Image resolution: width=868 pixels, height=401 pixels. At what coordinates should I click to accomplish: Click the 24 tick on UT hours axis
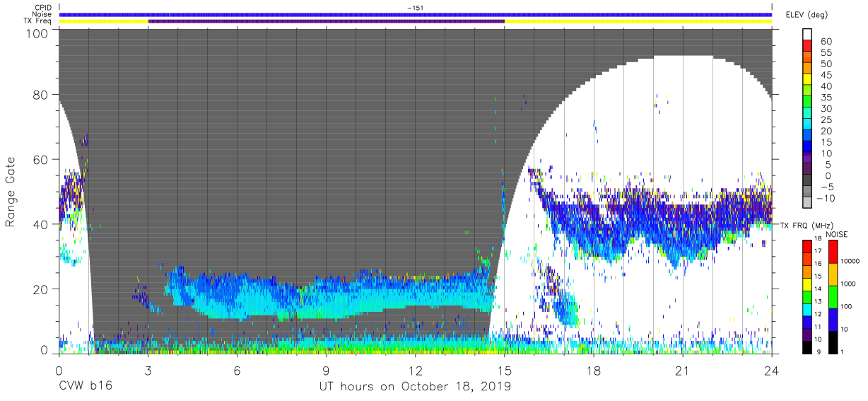click(771, 369)
